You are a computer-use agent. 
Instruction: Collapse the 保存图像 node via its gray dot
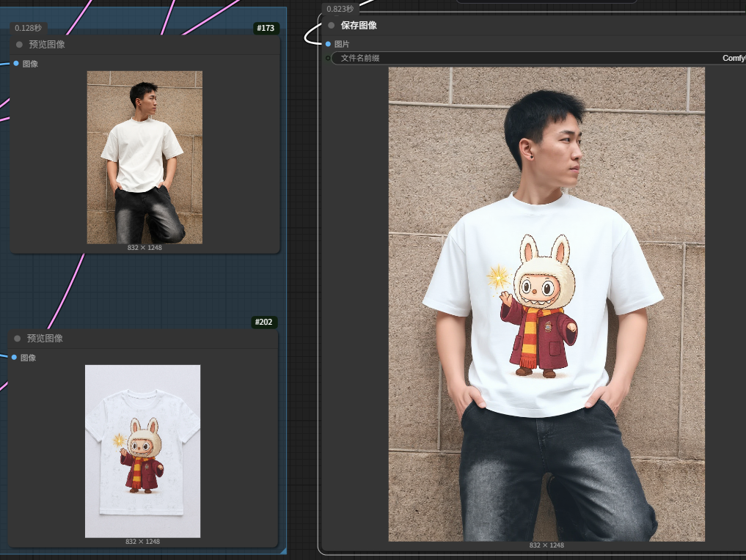[331, 25]
